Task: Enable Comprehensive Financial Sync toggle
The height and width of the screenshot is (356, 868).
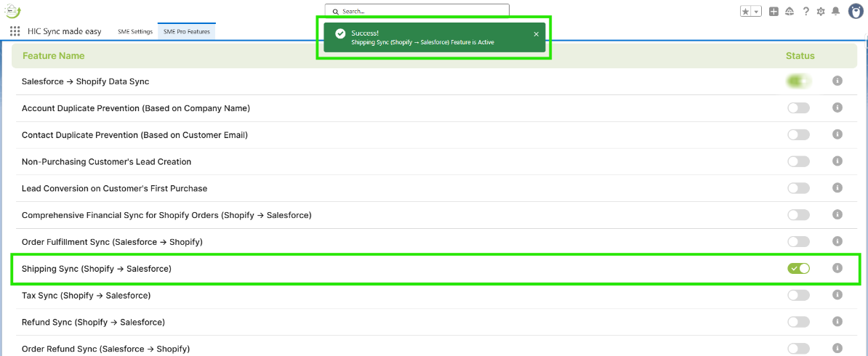Action: [798, 215]
